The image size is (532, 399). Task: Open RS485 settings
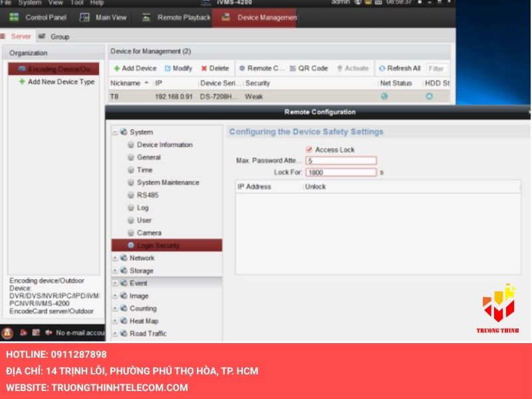coord(148,195)
